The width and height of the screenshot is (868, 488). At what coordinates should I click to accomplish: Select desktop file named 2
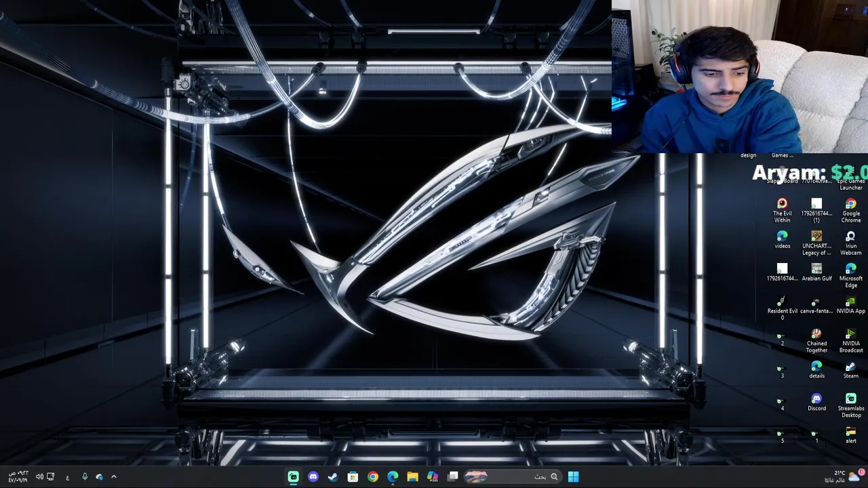point(782,339)
